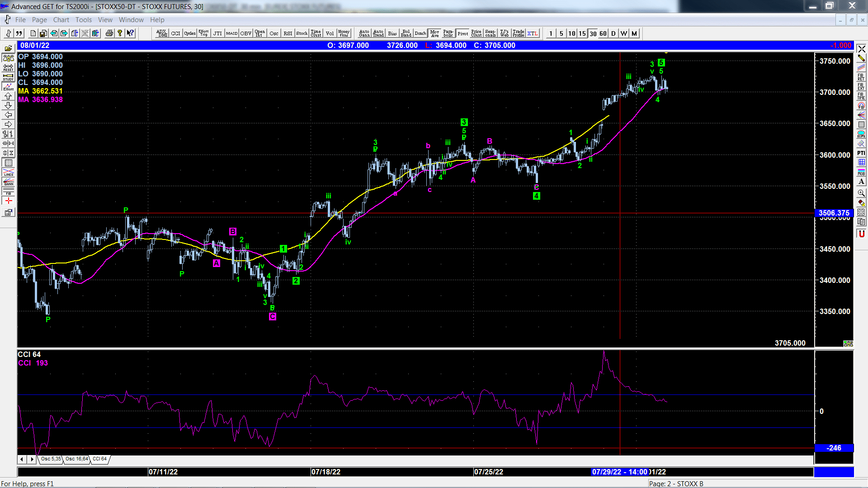Image resolution: width=868 pixels, height=488 pixels.
Task: Click the New page document icon
Action: pyautogui.click(x=33, y=33)
